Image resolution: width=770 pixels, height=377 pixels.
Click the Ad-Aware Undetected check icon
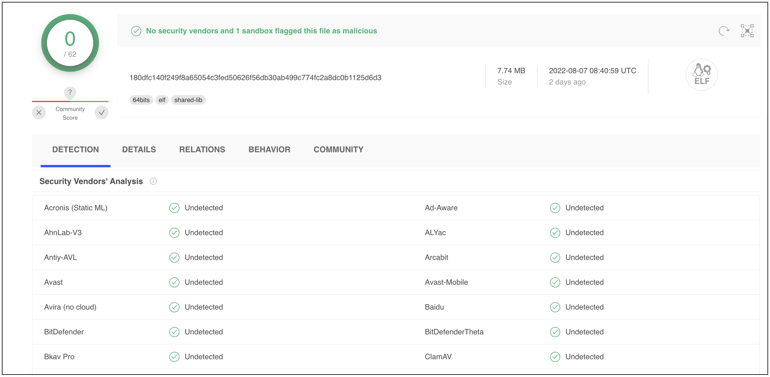(x=555, y=208)
